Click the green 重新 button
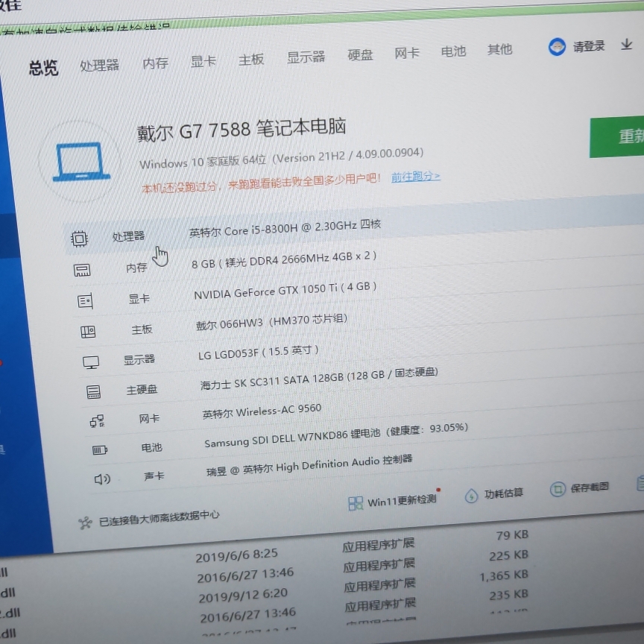Screen dimensions: 644x644 pyautogui.click(x=617, y=137)
